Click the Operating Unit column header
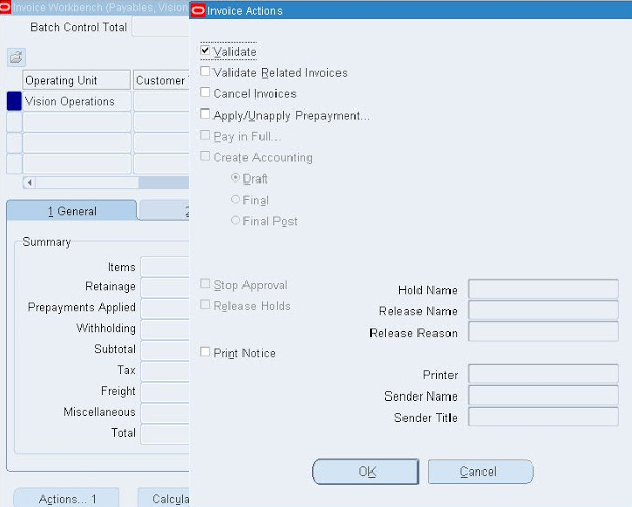The height and width of the screenshot is (507, 632). click(77, 80)
